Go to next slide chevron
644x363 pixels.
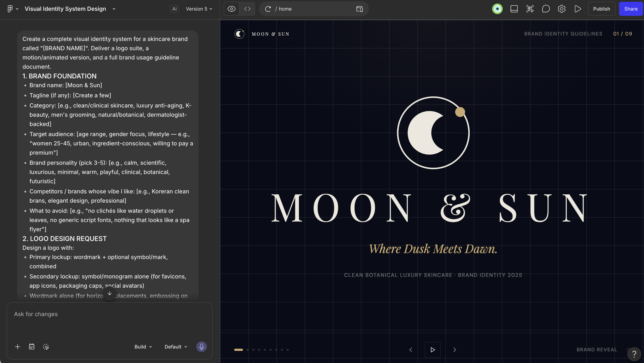pyautogui.click(x=454, y=350)
